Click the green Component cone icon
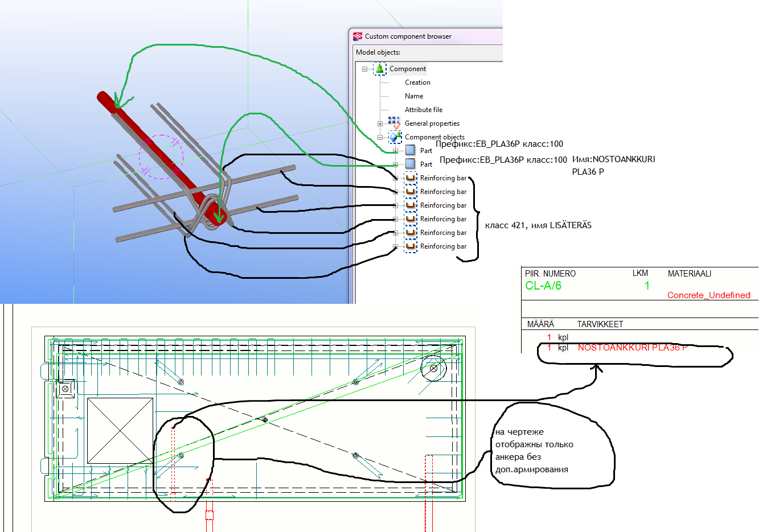Screen dimensions: 783x532 (380, 69)
